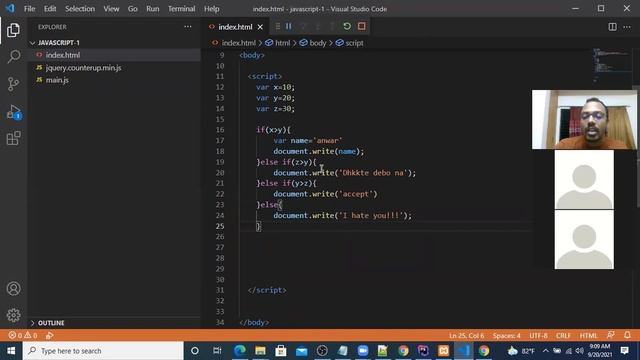Open the Explorer view in activity bar

pyautogui.click(x=13, y=30)
